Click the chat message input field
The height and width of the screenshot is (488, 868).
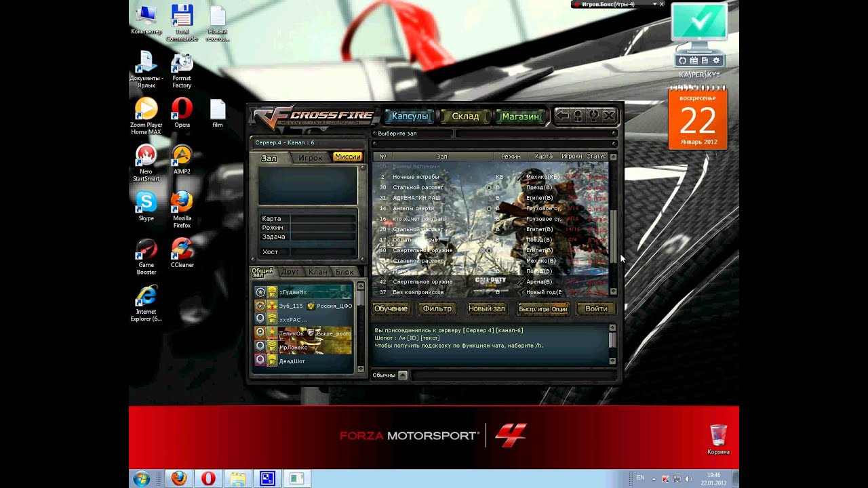click(513, 375)
